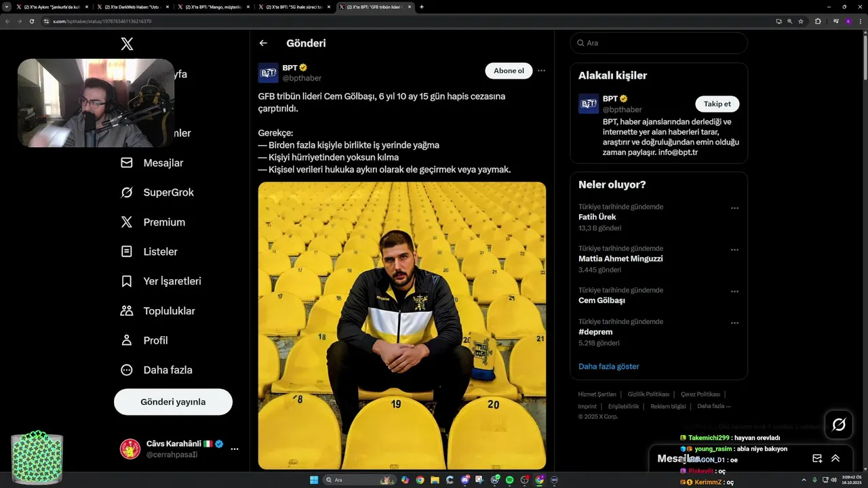The height and width of the screenshot is (488, 868).
Task: Click @bpthaber handle in post header
Action: 302,79
